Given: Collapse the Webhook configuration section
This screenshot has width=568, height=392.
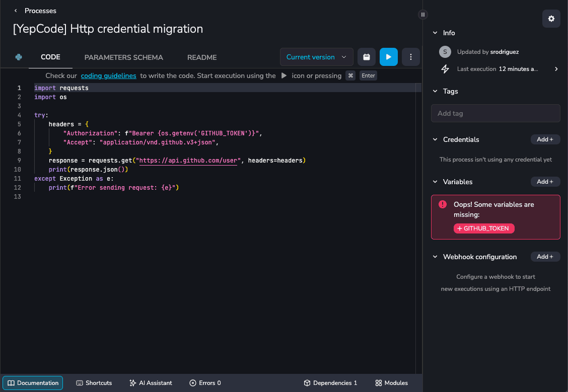Looking at the screenshot, I should click(435, 257).
